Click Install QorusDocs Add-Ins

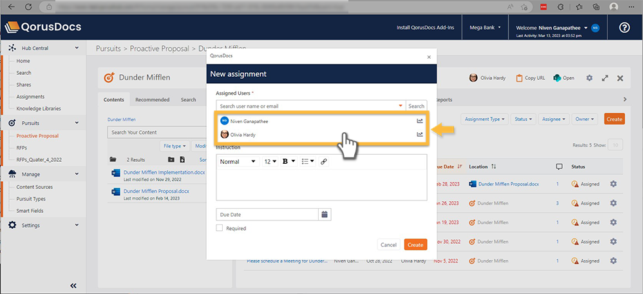tap(425, 28)
